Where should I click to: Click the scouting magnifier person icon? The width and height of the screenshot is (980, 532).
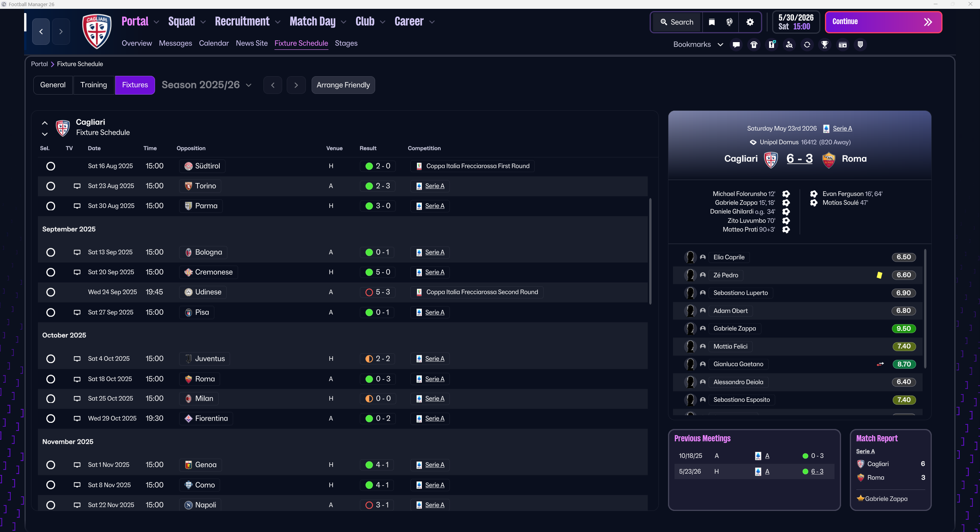point(789,45)
